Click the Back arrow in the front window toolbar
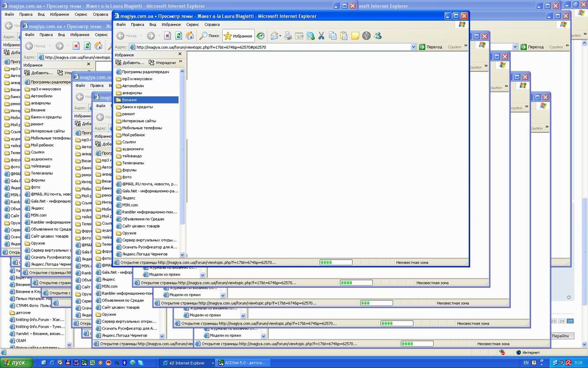The image size is (588, 368). 120,36
